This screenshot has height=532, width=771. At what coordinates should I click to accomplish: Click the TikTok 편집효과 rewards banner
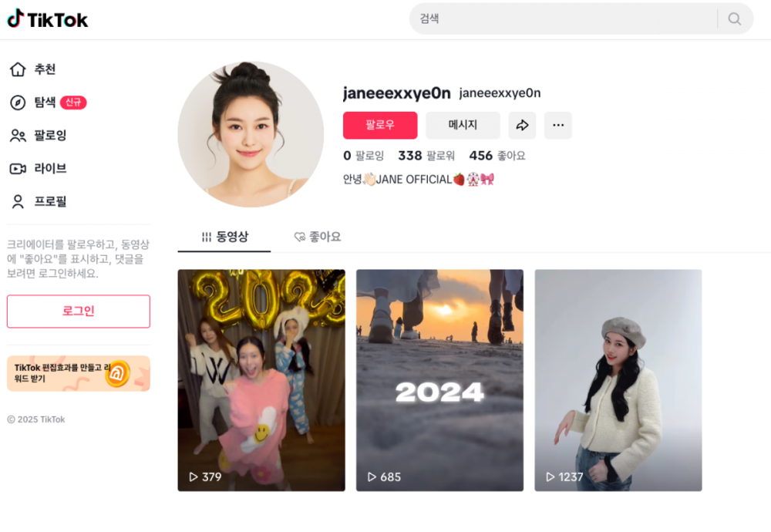tap(79, 374)
